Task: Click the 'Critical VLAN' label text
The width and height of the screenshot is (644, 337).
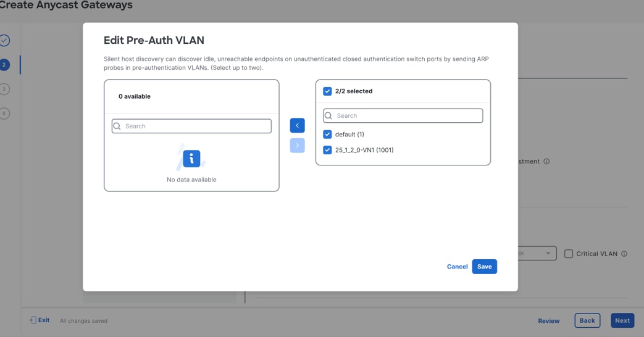Action: 596,254
